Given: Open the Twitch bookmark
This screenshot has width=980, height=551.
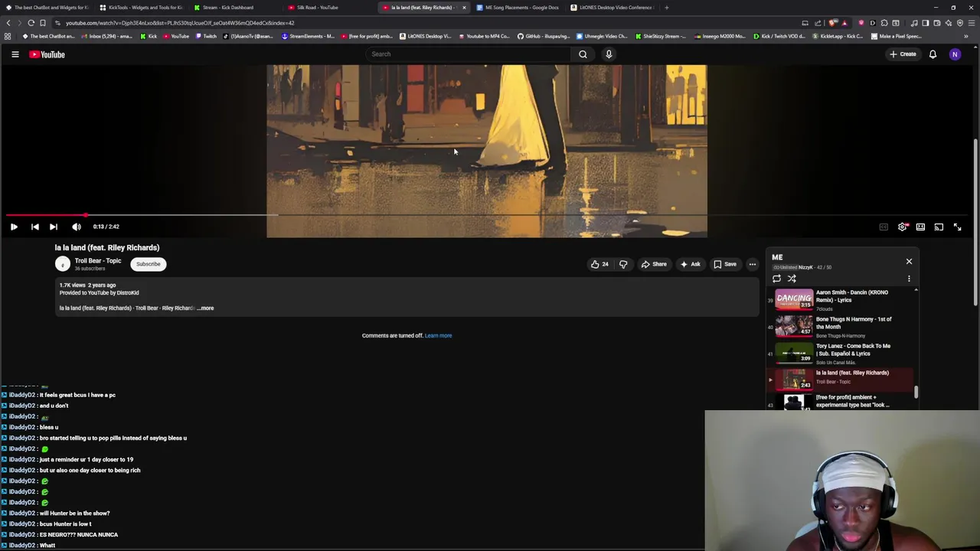Looking at the screenshot, I should [206, 36].
